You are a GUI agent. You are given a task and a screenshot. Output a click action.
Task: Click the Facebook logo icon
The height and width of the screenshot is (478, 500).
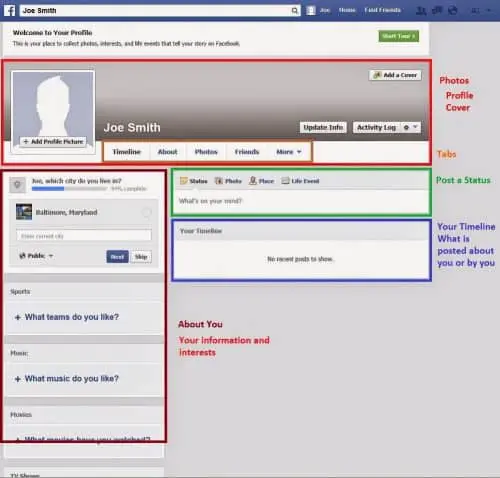coord(10,11)
